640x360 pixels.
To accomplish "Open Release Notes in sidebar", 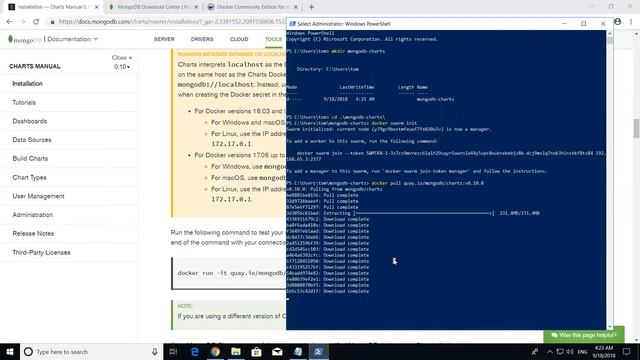I will [33, 233].
